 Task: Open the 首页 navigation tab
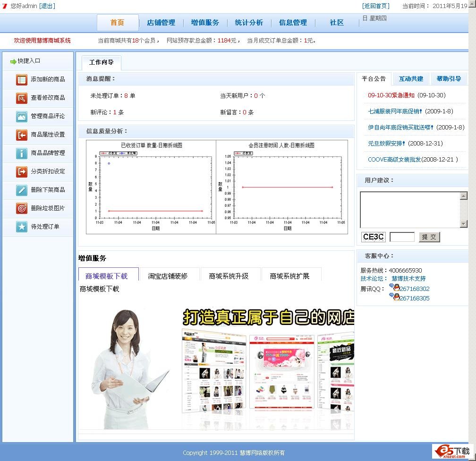pos(118,23)
